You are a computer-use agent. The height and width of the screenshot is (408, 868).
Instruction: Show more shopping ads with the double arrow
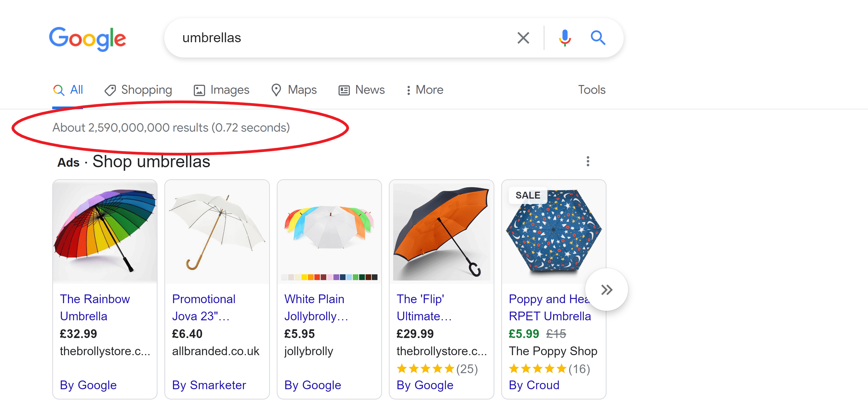pos(606,289)
